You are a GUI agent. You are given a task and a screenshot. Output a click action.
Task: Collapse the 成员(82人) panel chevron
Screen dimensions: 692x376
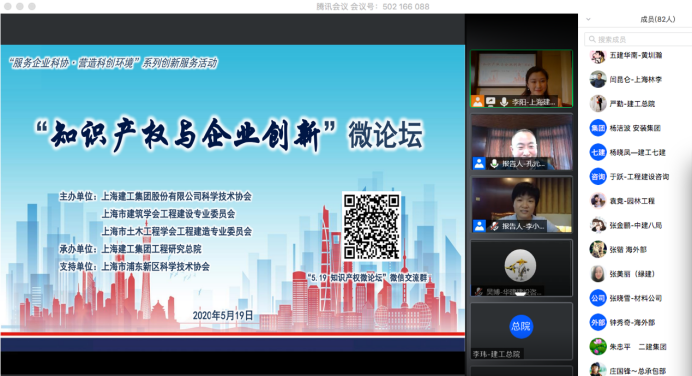[x=588, y=19]
